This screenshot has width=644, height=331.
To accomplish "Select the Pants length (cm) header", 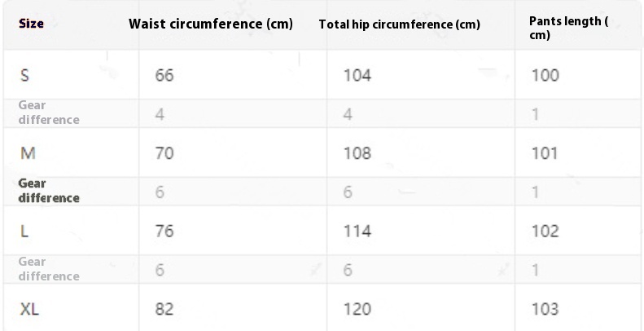I will pos(568,28).
